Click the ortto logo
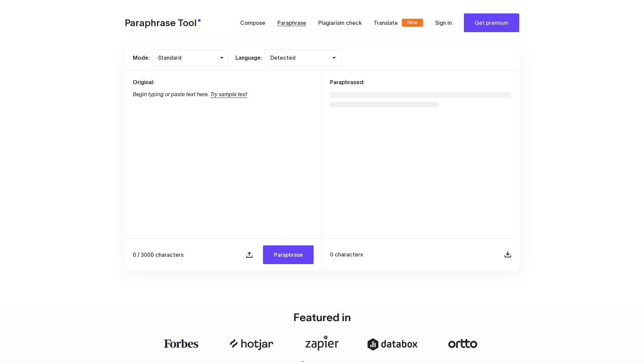644x362 pixels. [463, 344]
